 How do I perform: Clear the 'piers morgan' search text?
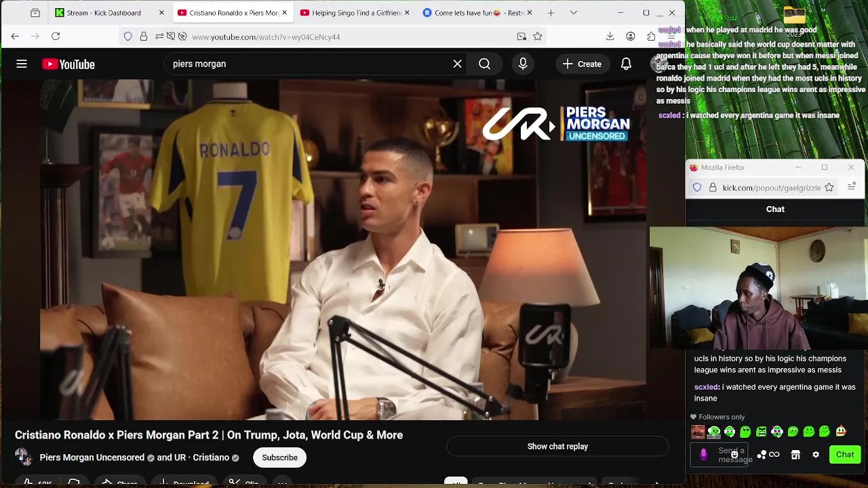(458, 64)
